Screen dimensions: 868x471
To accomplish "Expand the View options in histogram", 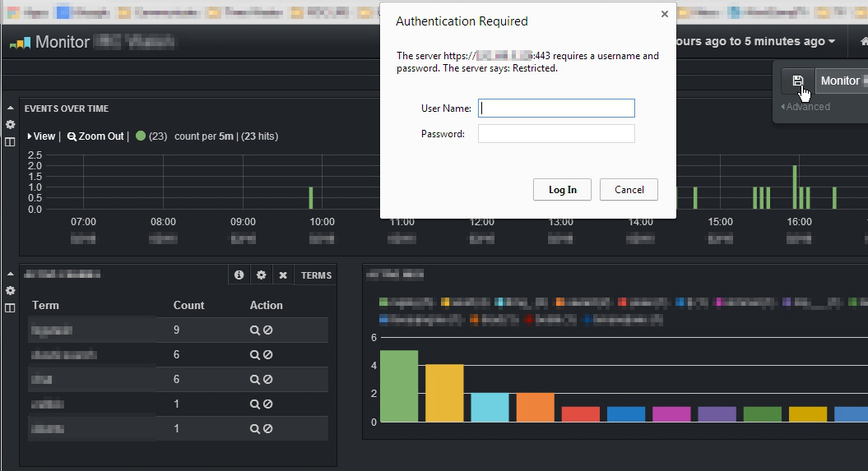I will pos(41,136).
